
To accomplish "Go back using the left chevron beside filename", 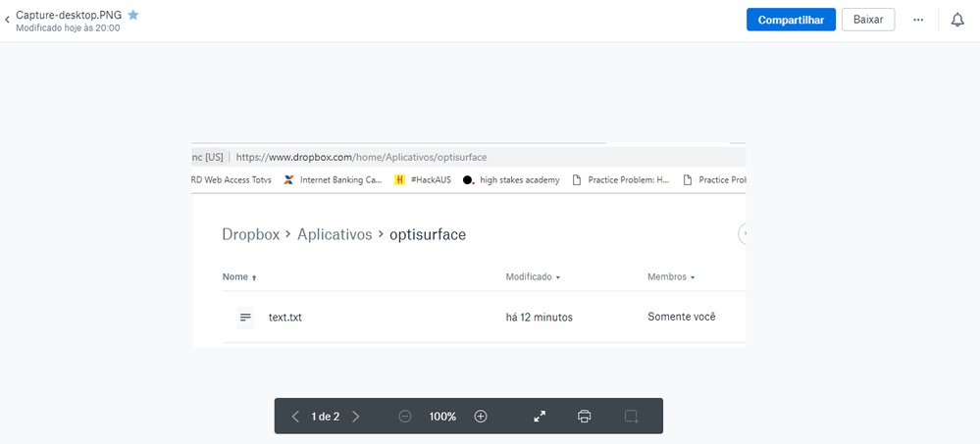I will click(8, 19).
